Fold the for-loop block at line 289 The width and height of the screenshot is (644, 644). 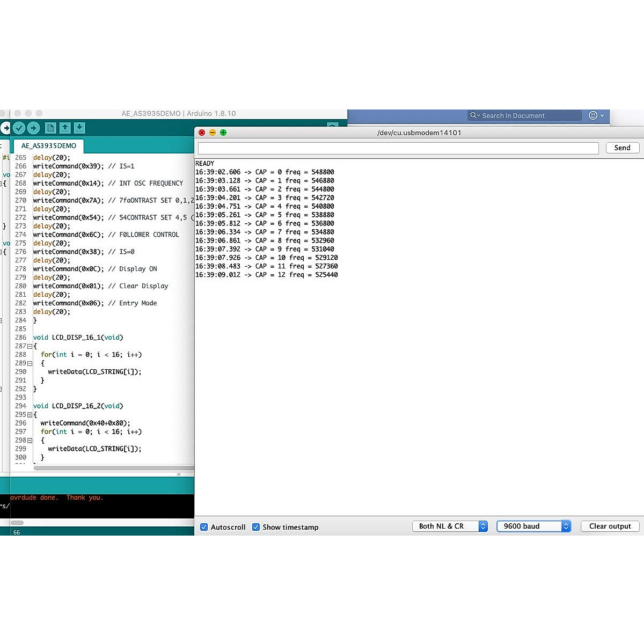[x=30, y=363]
